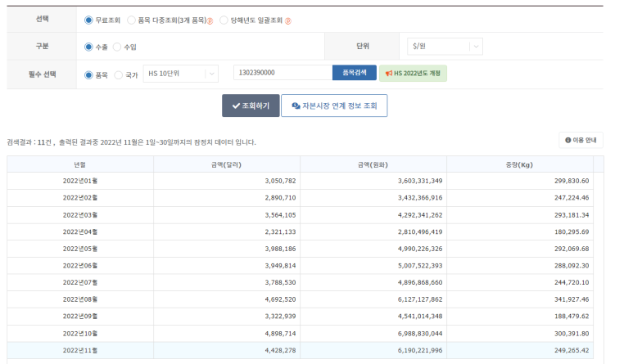
Task: Click won amount 5,007,522,393
Action: point(420,266)
